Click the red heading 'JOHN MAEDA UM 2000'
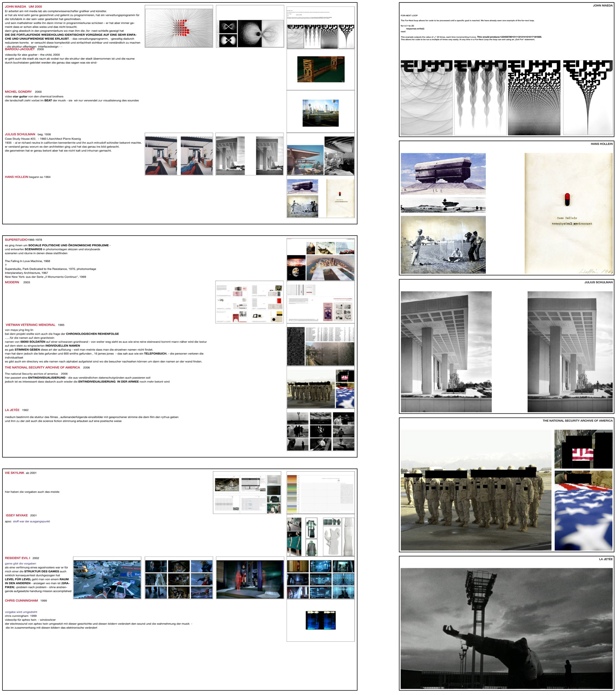This screenshot has width=616, height=695. pos(23,6)
